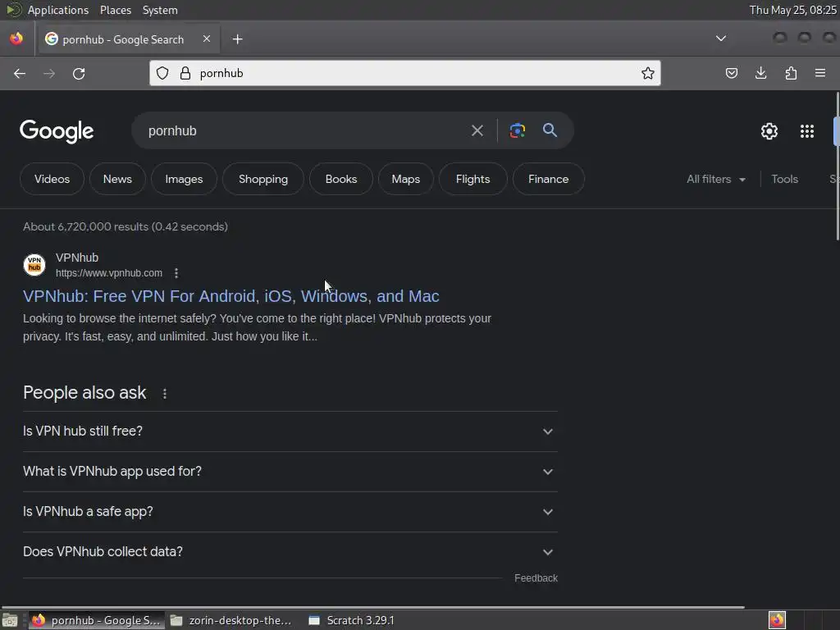
Task: Click the Firefox icon left of tabs
Action: [x=16, y=39]
